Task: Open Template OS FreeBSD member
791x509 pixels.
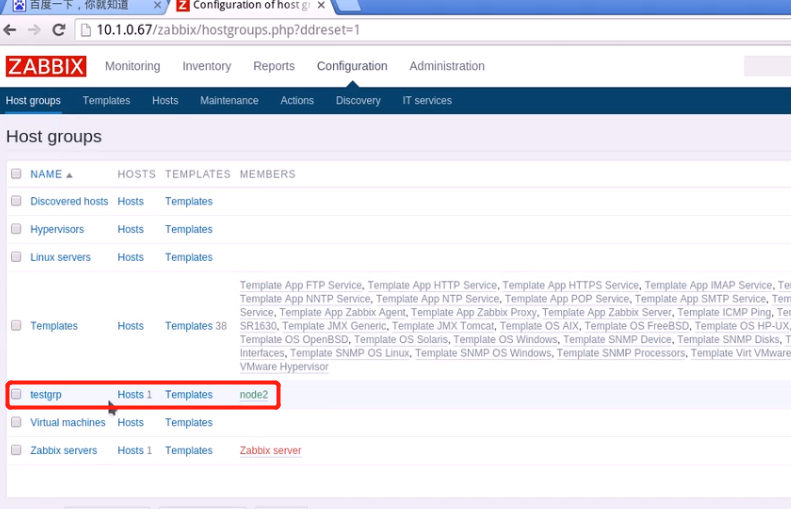Action: coord(637,326)
